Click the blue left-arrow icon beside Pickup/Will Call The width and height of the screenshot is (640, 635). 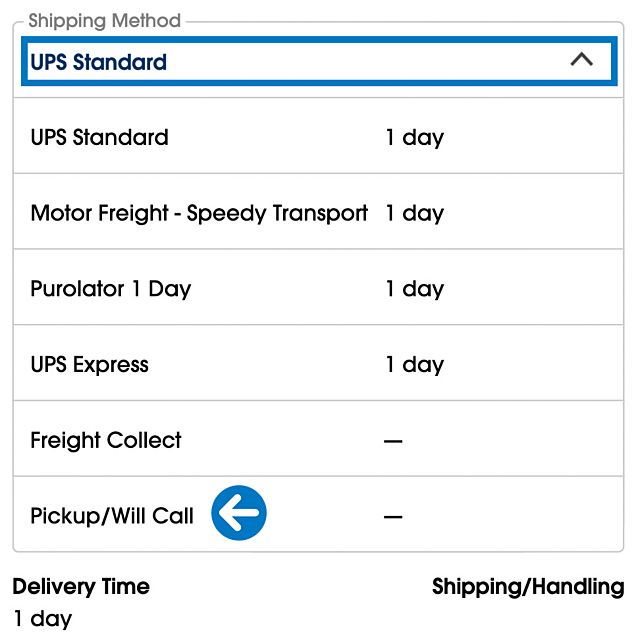[239, 515]
